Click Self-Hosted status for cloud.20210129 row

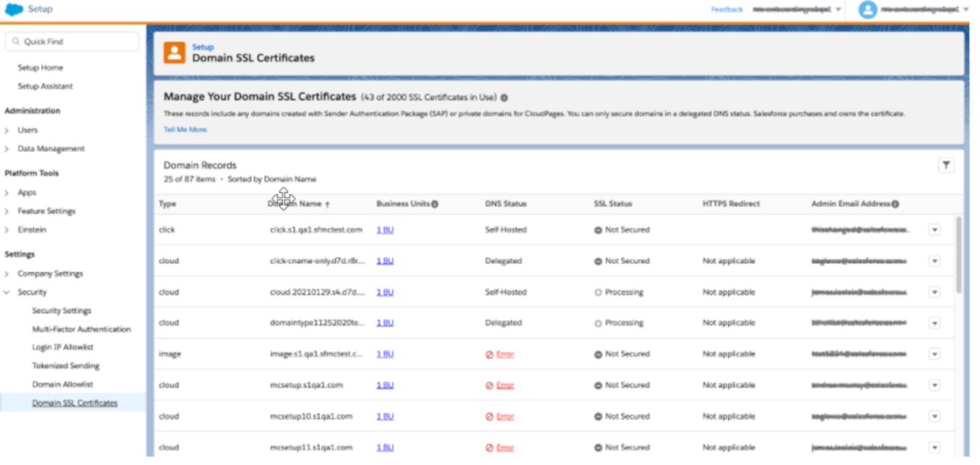pos(506,292)
